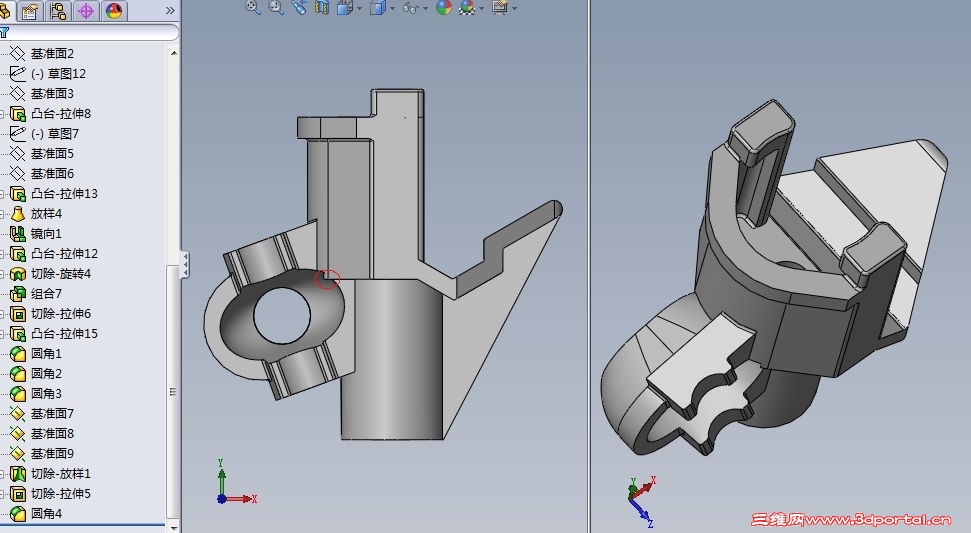
Task: Click the 基准面7 plane icon
Action: pos(17,414)
